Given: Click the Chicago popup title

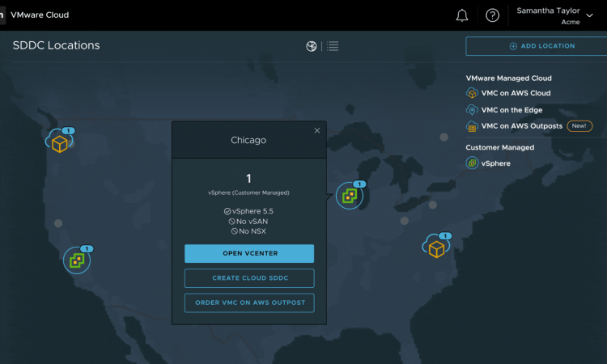Looking at the screenshot, I should tap(248, 140).
